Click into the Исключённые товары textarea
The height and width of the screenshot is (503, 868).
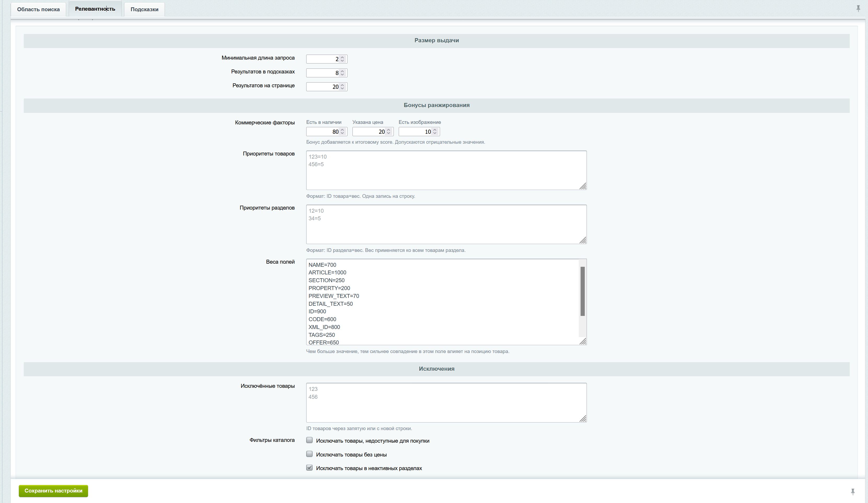click(x=446, y=402)
